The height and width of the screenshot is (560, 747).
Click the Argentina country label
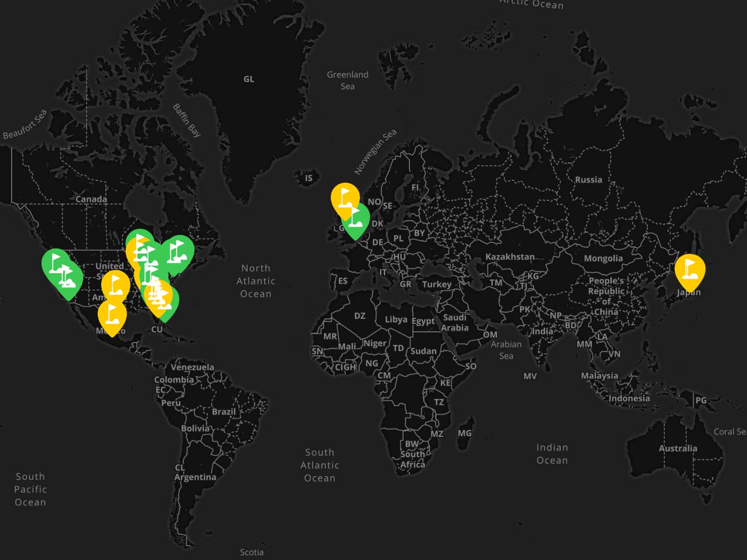(195, 477)
